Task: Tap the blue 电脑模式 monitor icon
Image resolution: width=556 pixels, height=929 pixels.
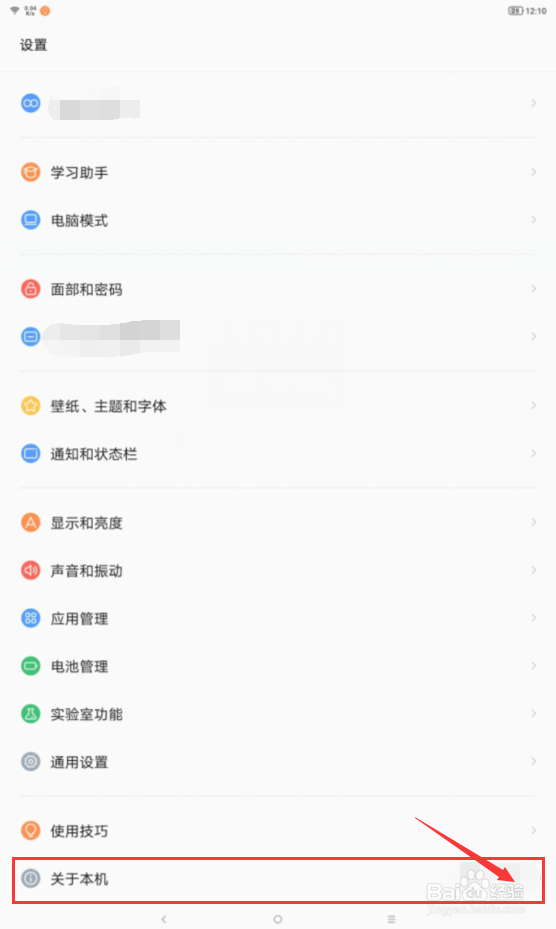Action: [x=30, y=220]
